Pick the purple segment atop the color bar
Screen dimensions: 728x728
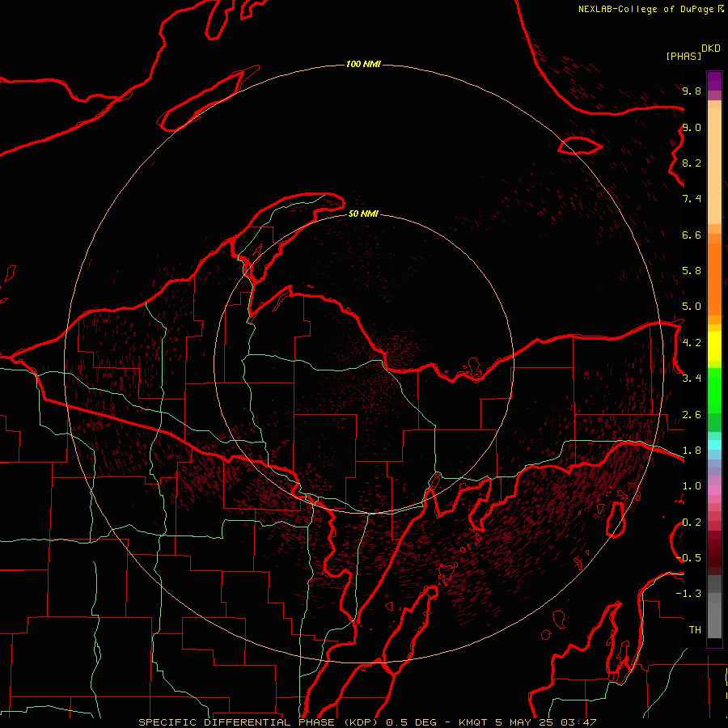(x=714, y=81)
